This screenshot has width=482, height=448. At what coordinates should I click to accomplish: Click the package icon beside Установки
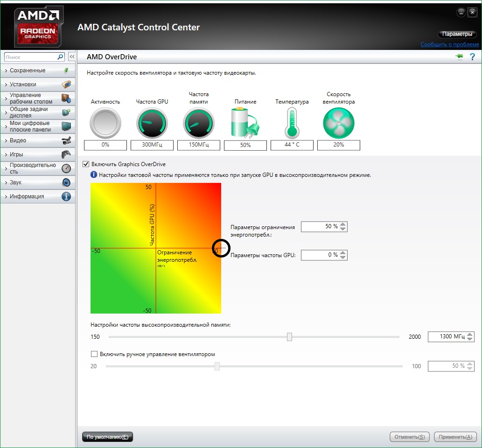click(66, 84)
